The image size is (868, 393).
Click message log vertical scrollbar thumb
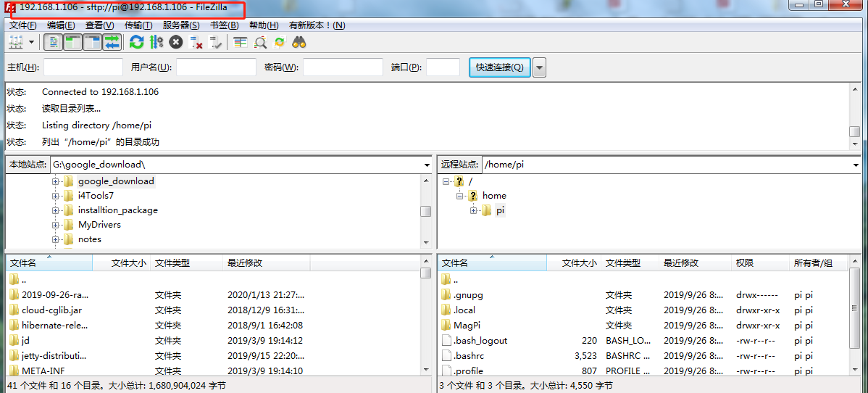[855, 132]
